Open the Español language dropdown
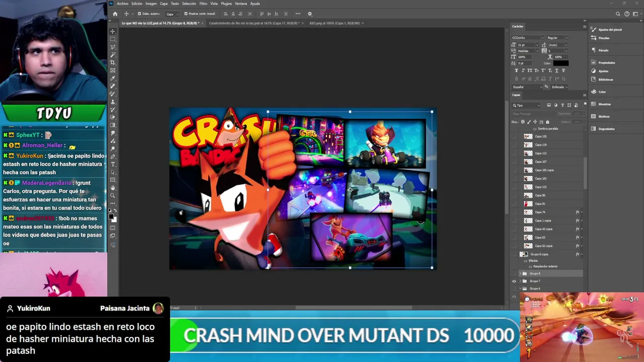 tap(527, 87)
